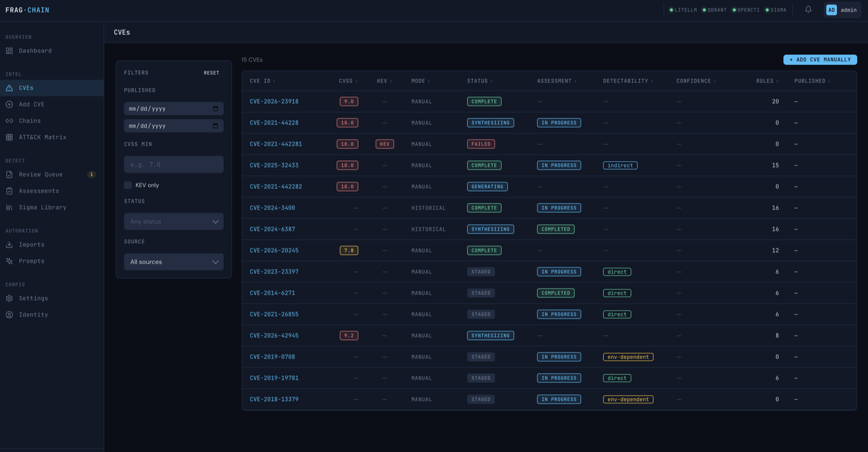
Task: Sort table by Status column
Action: [480, 81]
